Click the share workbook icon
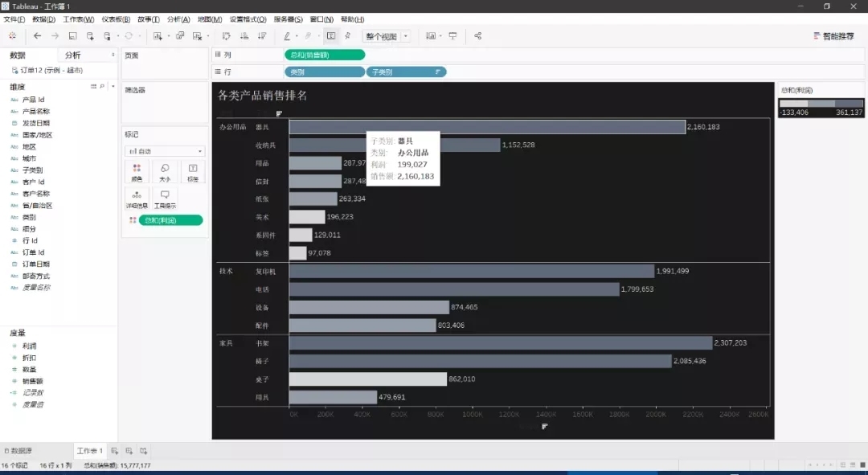This screenshot has height=475, width=868. point(477,36)
